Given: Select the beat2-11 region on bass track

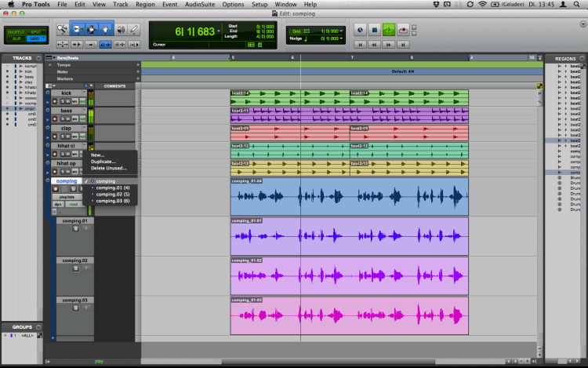Looking at the screenshot, I should (349, 115).
